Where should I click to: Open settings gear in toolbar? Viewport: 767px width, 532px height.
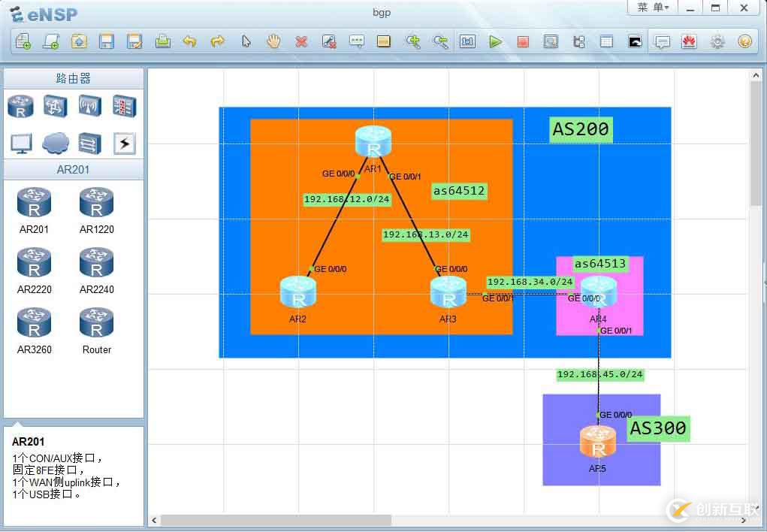[x=717, y=41]
